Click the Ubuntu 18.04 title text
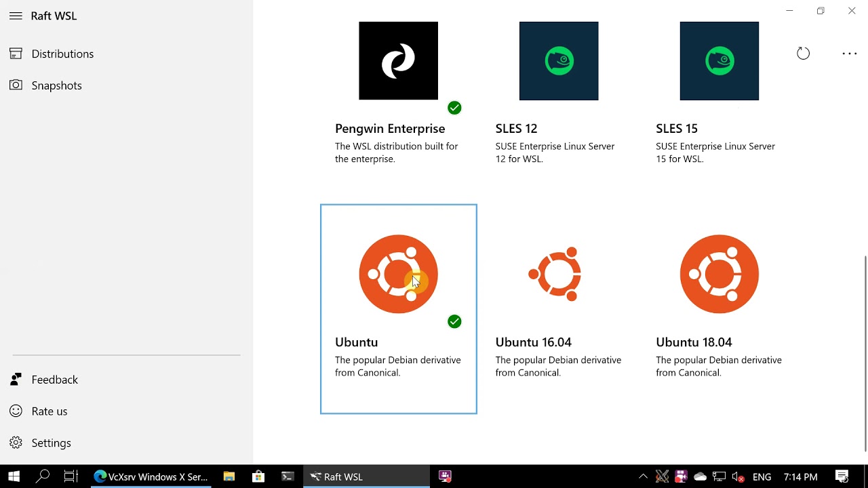This screenshot has height=488, width=868. pyautogui.click(x=694, y=342)
